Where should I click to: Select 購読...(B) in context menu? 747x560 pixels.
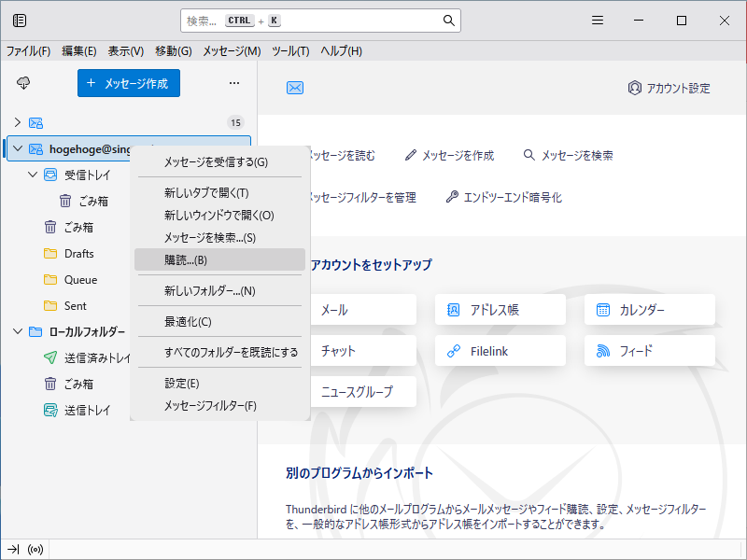click(x=219, y=260)
